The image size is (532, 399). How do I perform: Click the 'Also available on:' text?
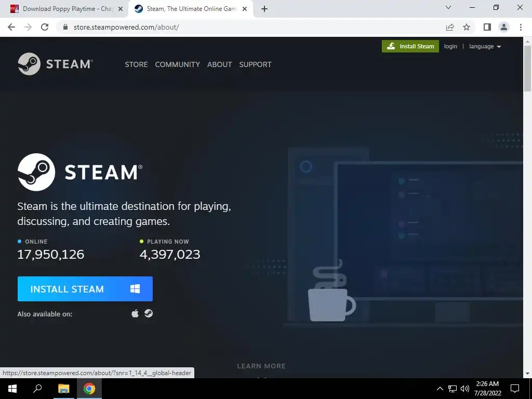[45, 314]
